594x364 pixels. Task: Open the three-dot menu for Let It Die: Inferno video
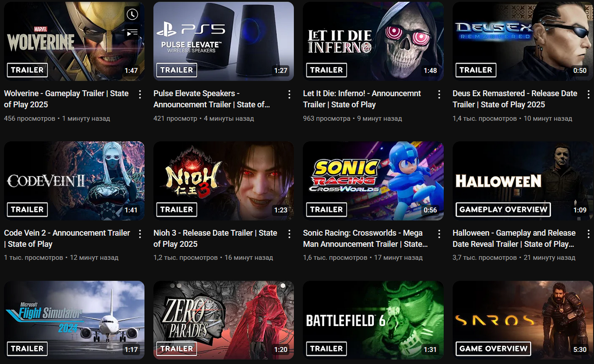click(439, 94)
